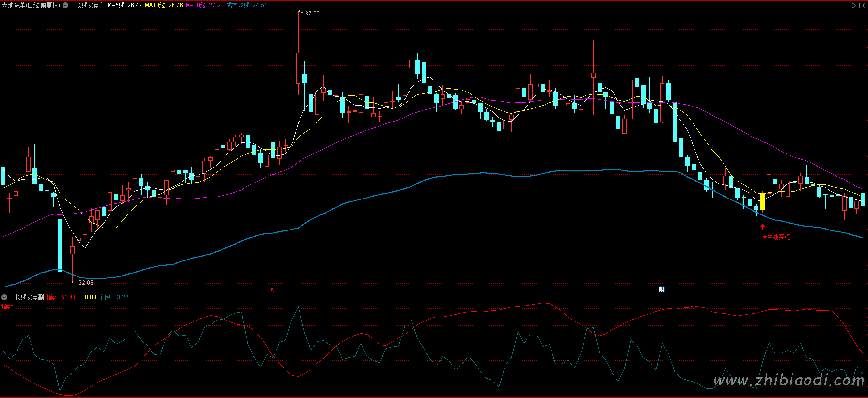Expand the main chart indicator dropdown arrow

click(65, 6)
